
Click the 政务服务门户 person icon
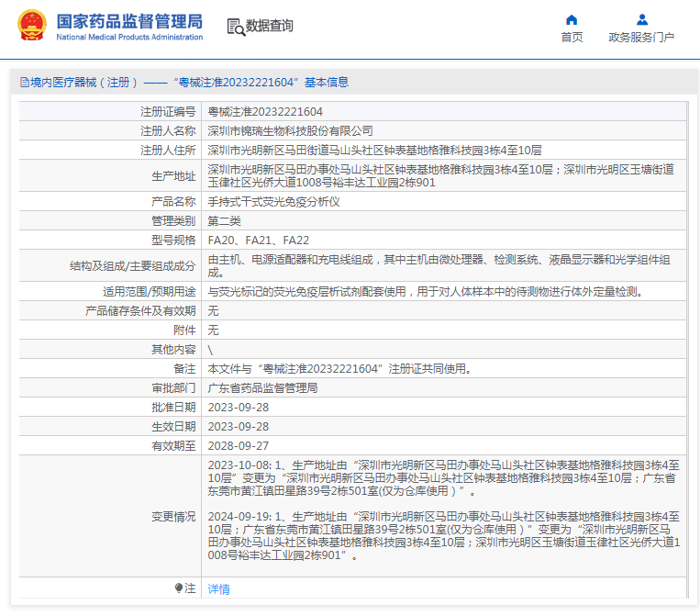pyautogui.click(x=641, y=19)
